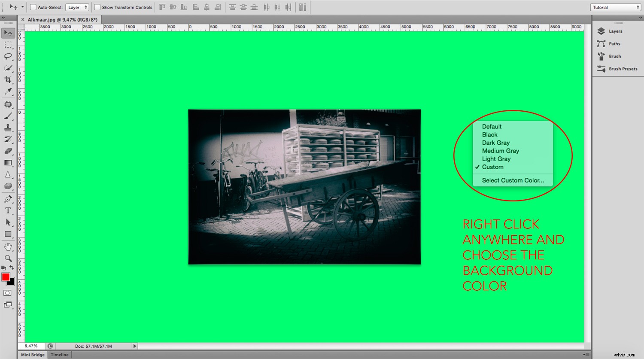Viewport: 644px width, 359px height.
Task: Click the red foreground color swatch
Action: click(6, 277)
